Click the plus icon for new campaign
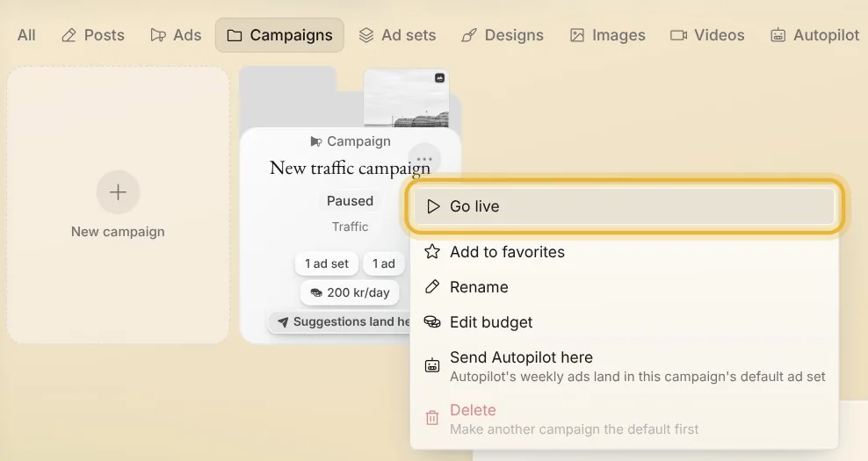 [x=118, y=192]
